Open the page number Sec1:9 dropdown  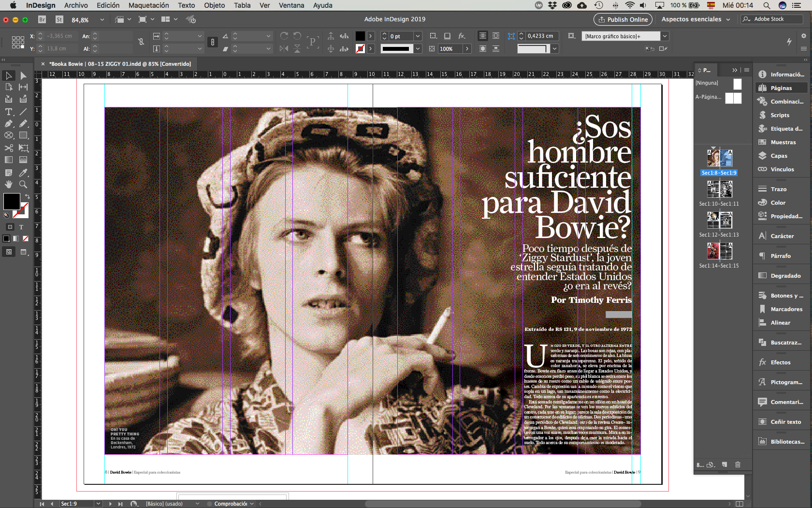tap(99, 504)
